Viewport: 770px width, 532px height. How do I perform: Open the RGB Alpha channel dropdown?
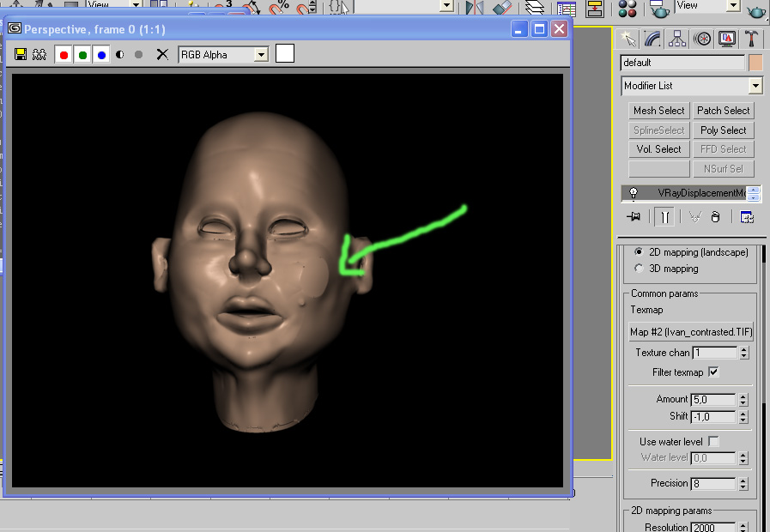262,54
